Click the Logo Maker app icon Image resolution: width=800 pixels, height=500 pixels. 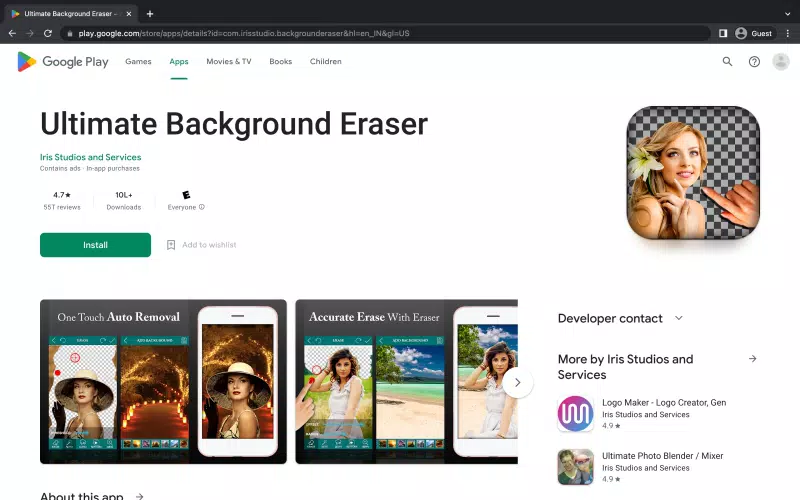click(x=576, y=413)
